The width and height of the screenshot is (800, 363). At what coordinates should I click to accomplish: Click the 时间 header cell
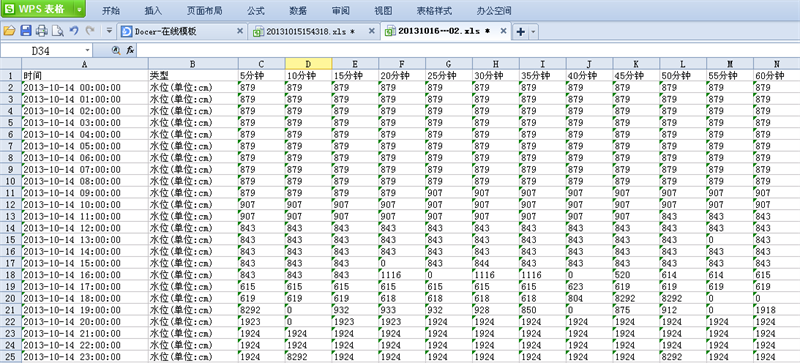click(85, 76)
